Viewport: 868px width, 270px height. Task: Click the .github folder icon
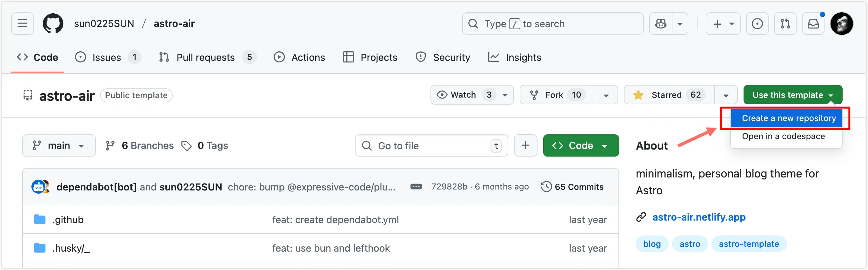(40, 219)
